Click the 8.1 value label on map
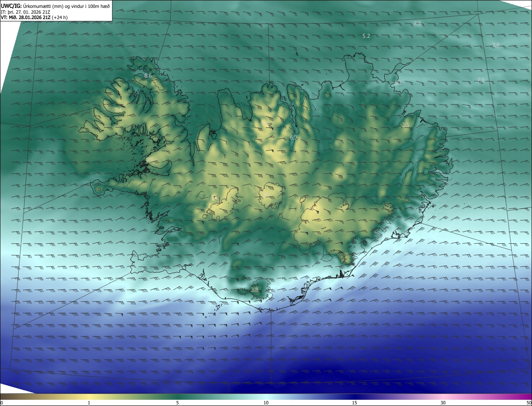The width and height of the screenshot is (532, 406). 398,83
